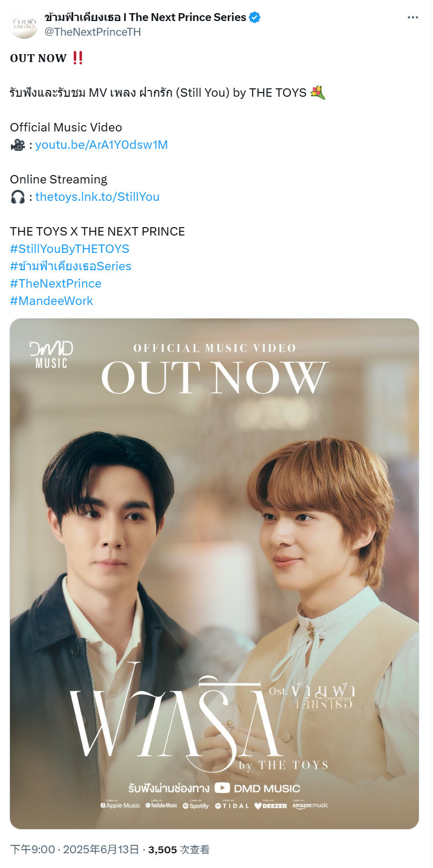Screen dimensions: 433x868
Task: Open the OUT NOW poster image
Action: click(x=214, y=574)
